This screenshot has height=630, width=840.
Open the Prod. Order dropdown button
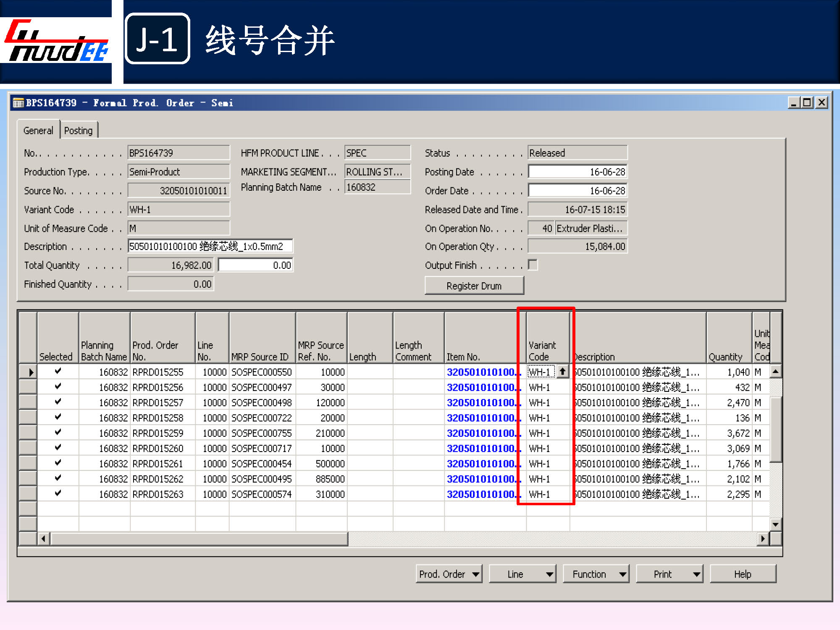click(x=449, y=574)
